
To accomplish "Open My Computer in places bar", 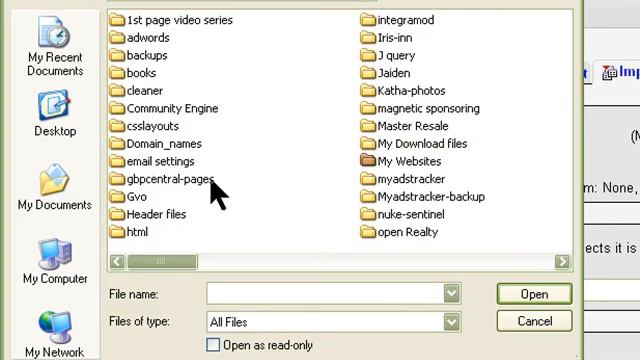I will (x=55, y=261).
